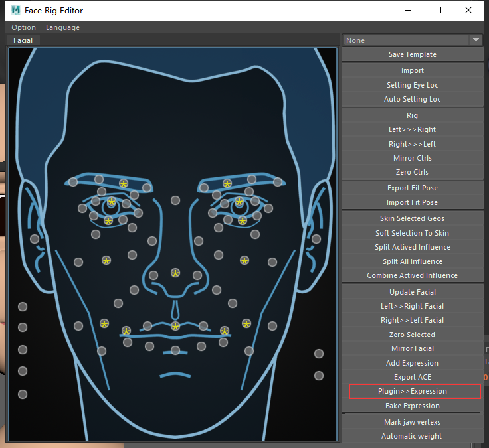This screenshot has height=448, width=489.
Task: Click Right>>Left Facial
Action: coord(413,320)
